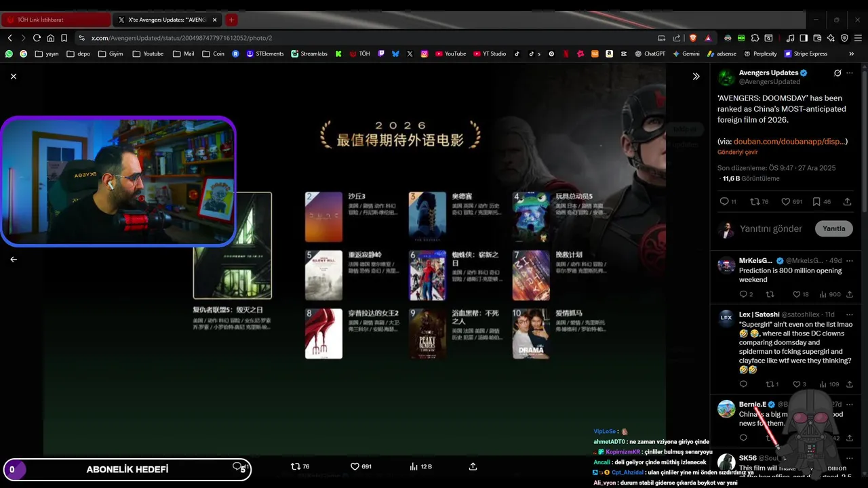The height and width of the screenshot is (488, 868).
Task: Open the STElements bookmark
Action: [265, 54]
